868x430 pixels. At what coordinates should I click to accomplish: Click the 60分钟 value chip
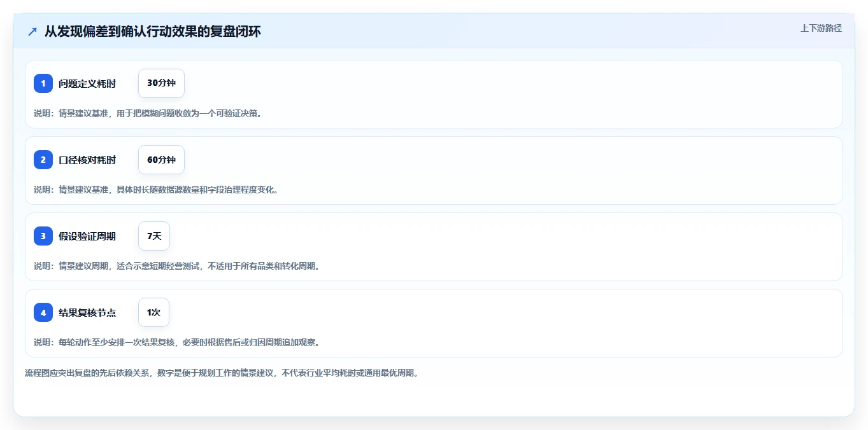click(x=161, y=160)
